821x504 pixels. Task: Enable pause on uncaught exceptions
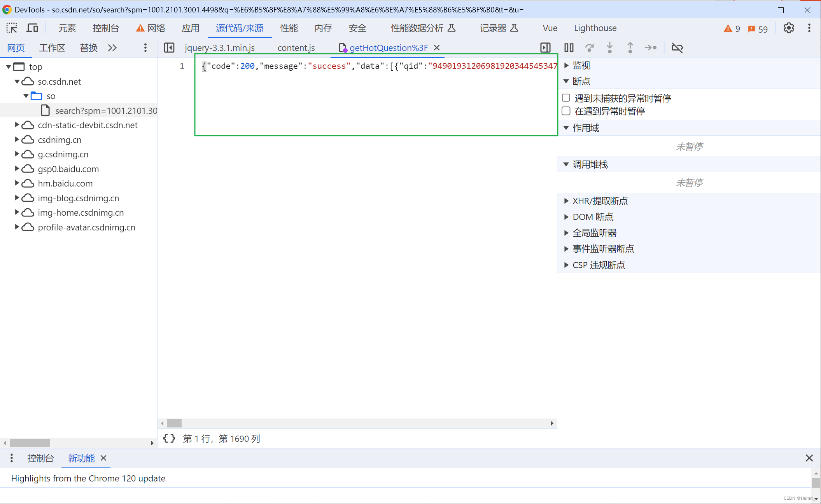(566, 98)
